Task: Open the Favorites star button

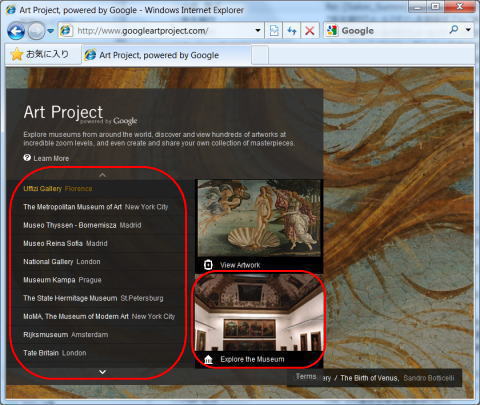Action: (40, 54)
